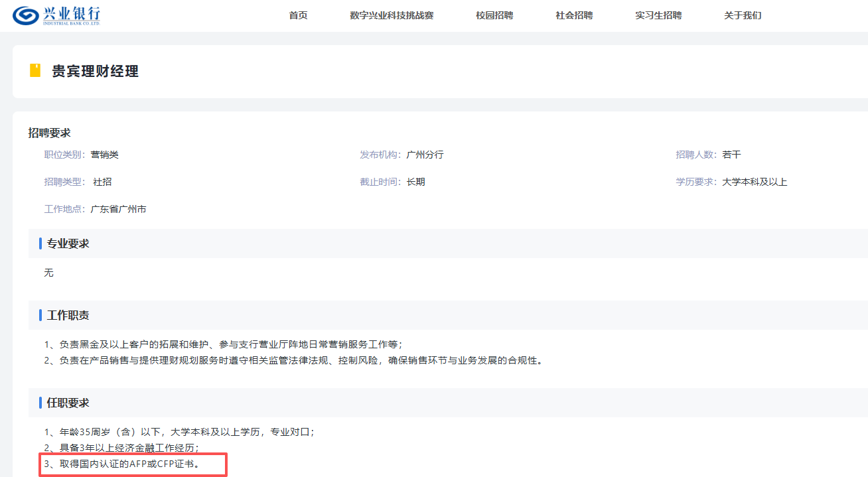Navigate to 实习生招聘

[658, 15]
